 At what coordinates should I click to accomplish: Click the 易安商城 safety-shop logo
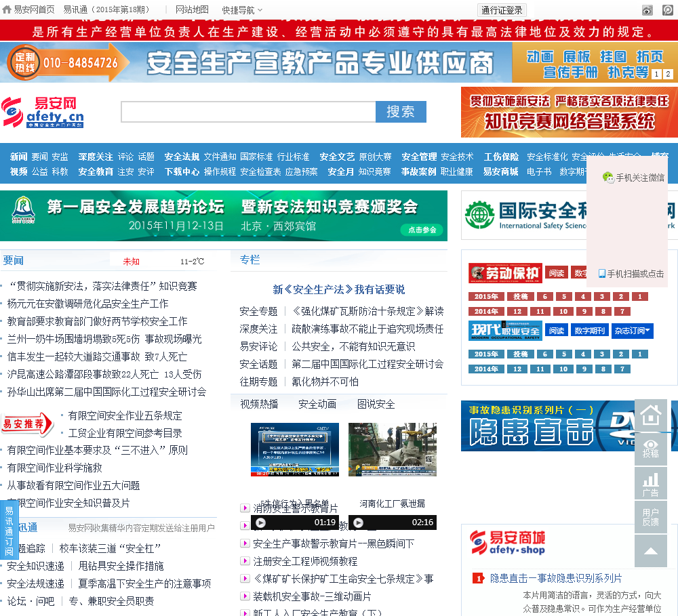[x=507, y=543]
